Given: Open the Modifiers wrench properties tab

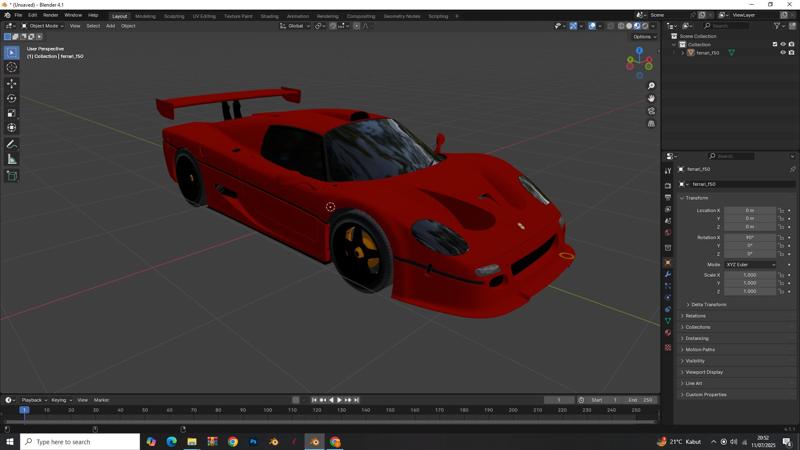Looking at the screenshot, I should (668, 274).
